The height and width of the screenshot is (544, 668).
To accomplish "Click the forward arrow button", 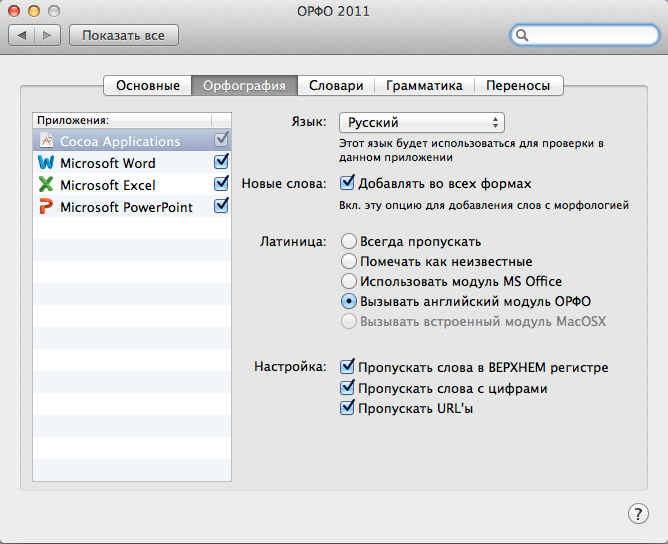I will [47, 35].
